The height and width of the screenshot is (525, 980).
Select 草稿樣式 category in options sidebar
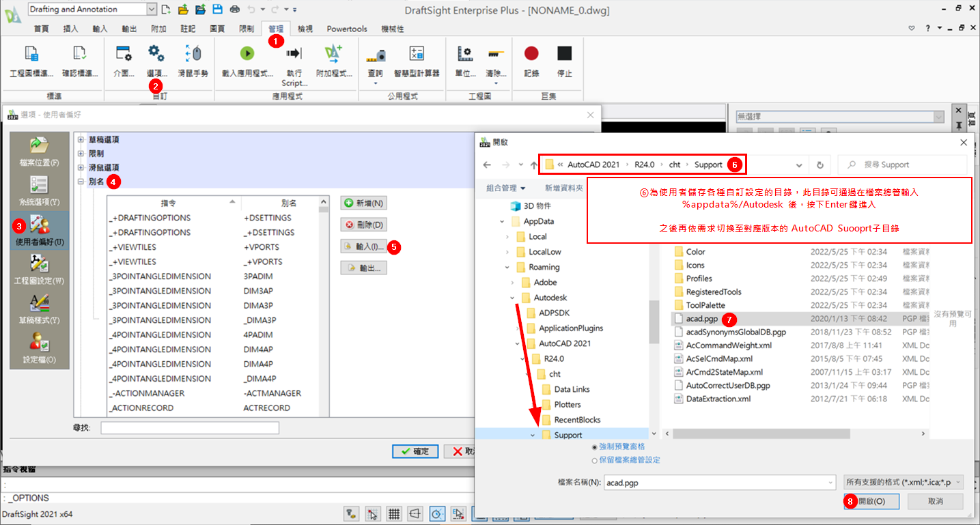39,309
